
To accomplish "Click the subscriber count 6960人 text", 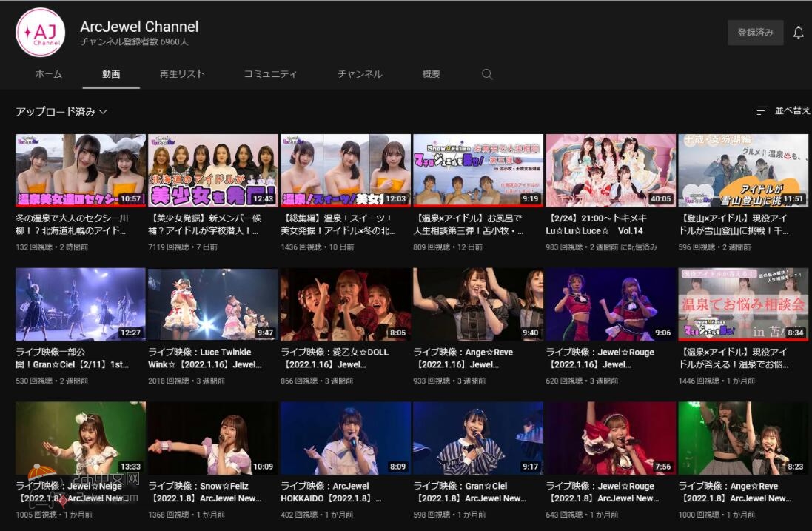I will click(x=134, y=42).
